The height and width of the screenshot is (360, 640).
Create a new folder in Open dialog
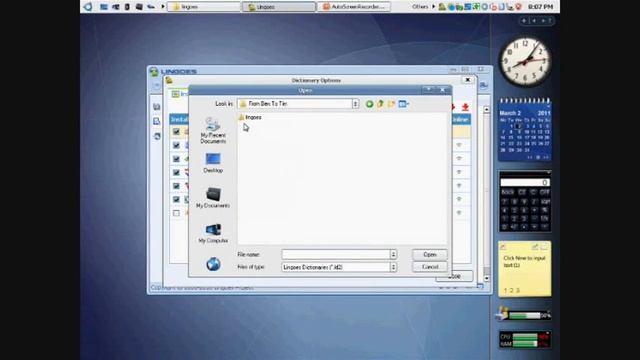coord(391,104)
